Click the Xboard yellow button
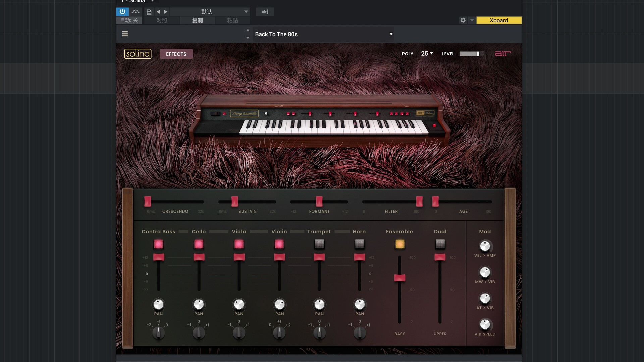Viewport: 644px width, 362px height. coord(499,20)
